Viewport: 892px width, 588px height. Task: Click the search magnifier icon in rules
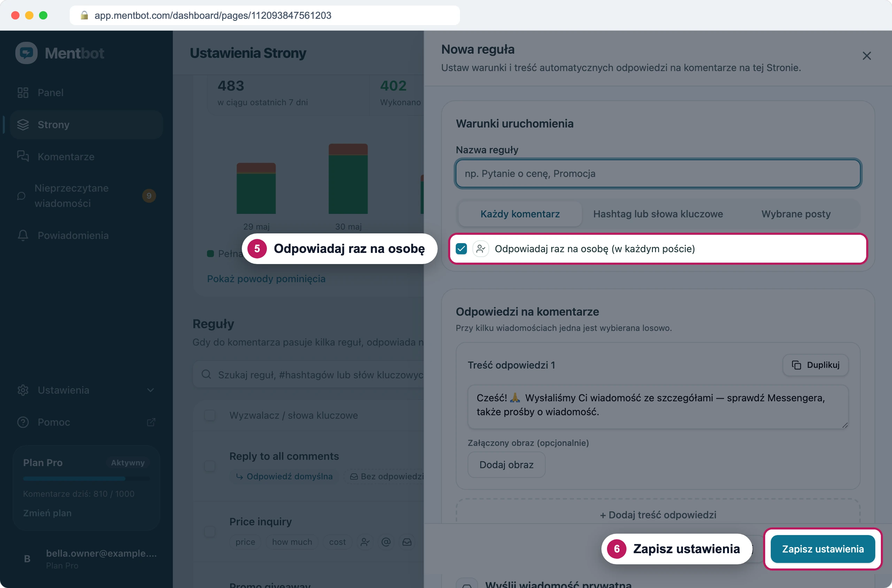[x=206, y=374]
